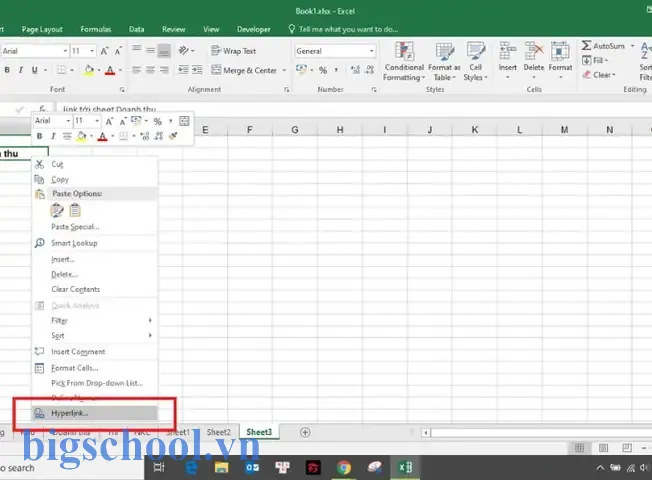Choose Hyperlink from context menu
The width and height of the screenshot is (652, 480).
point(95,413)
